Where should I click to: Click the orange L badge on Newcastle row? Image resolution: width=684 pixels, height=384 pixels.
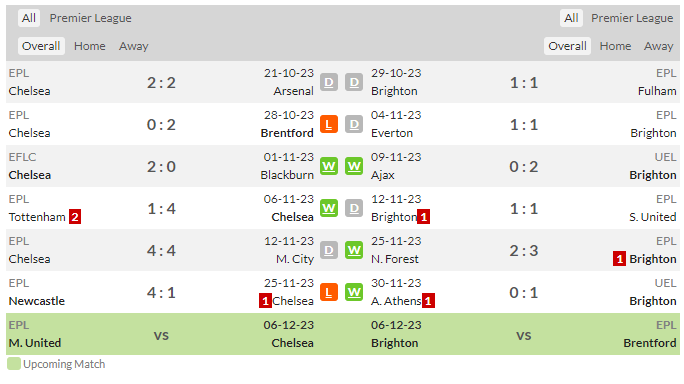pos(329,292)
